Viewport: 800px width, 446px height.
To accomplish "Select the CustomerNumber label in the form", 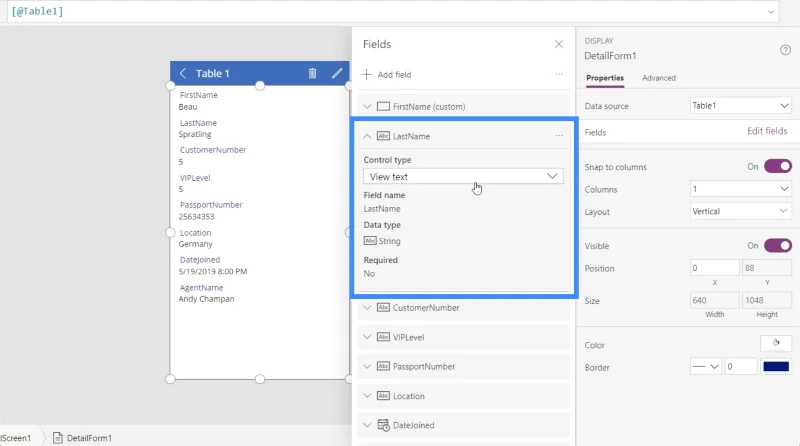I will 213,150.
